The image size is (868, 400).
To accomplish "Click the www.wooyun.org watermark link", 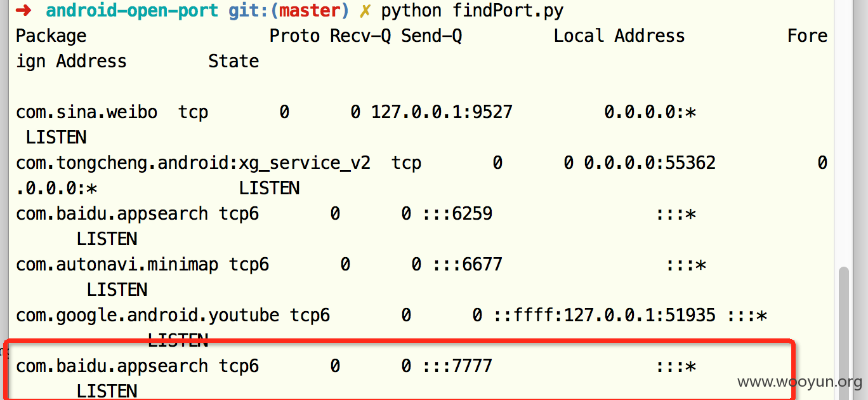I will point(799,382).
